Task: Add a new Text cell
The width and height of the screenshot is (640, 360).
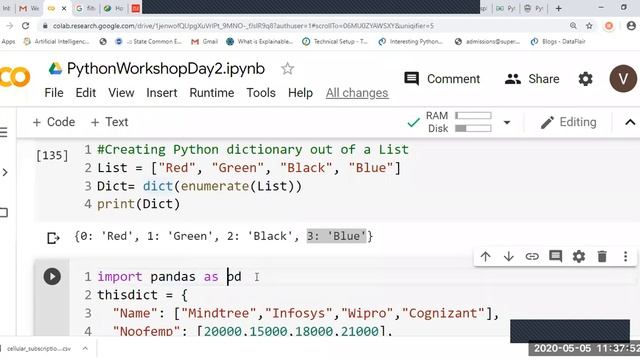Action: (109, 122)
